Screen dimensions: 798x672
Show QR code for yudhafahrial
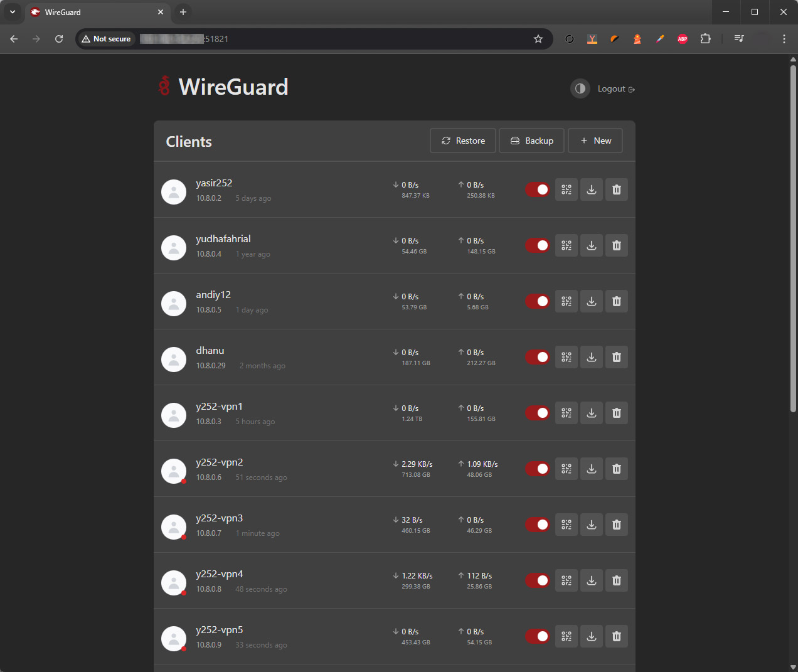click(x=567, y=245)
